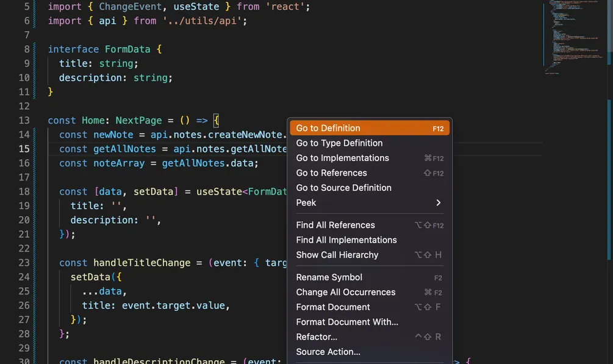
Task: Select Go to Type Definition
Action: click(x=370, y=143)
